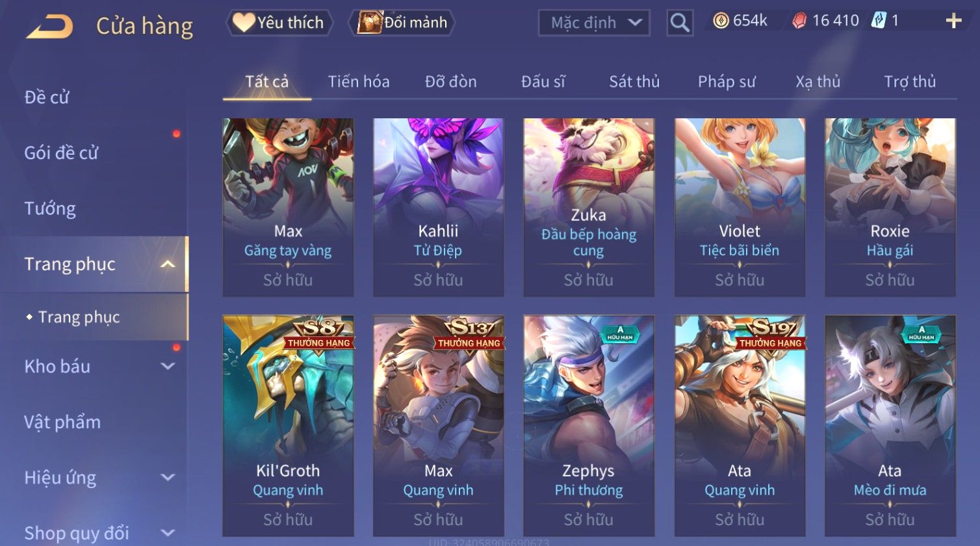Screen dimensions: 980x546
Task: Add currency with the plus icon
Action: (x=953, y=21)
